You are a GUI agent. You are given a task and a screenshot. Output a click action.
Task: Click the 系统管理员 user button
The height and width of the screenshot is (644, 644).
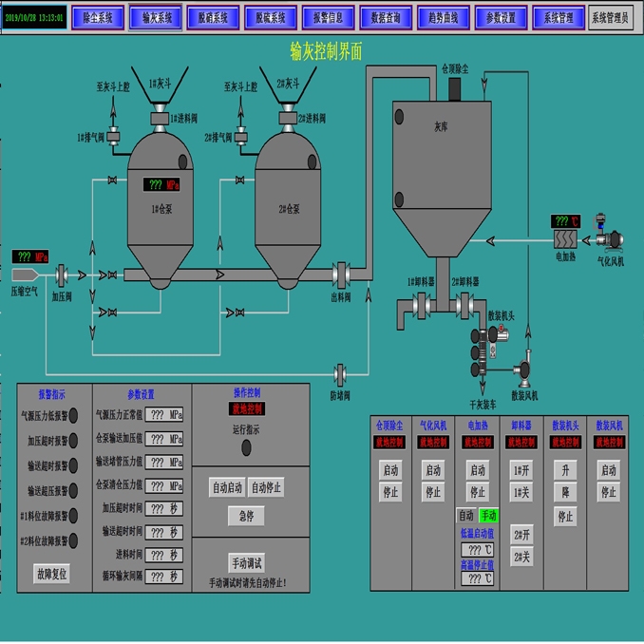tap(611, 18)
